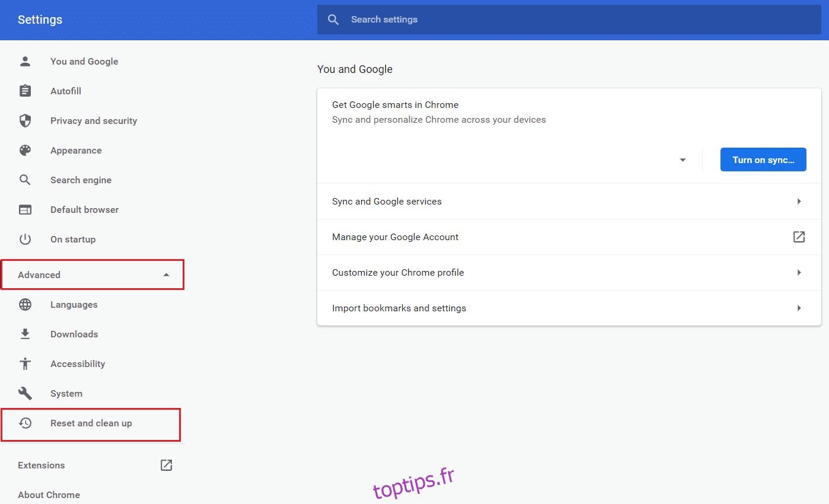Click the Reset and clean up history icon
Screen dimensions: 829x504
(x=25, y=423)
